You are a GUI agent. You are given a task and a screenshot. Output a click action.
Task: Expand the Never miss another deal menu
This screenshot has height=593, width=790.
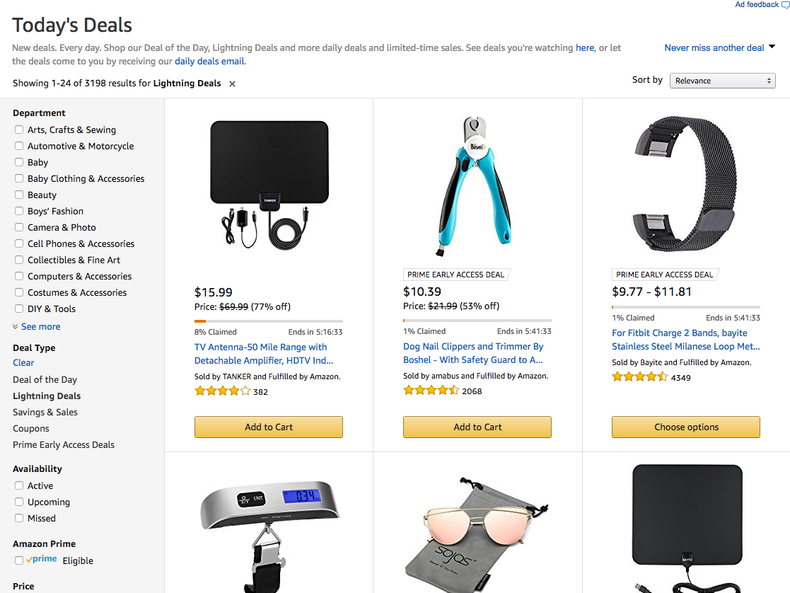[720, 48]
